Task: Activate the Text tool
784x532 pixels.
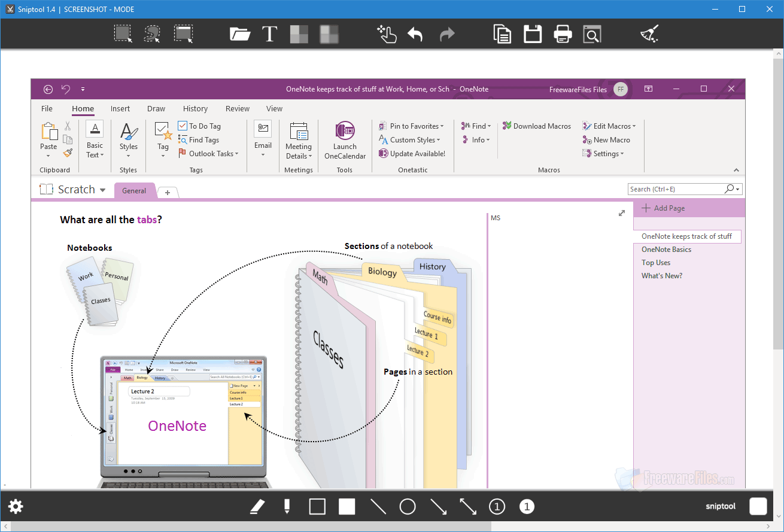Action: [x=269, y=34]
